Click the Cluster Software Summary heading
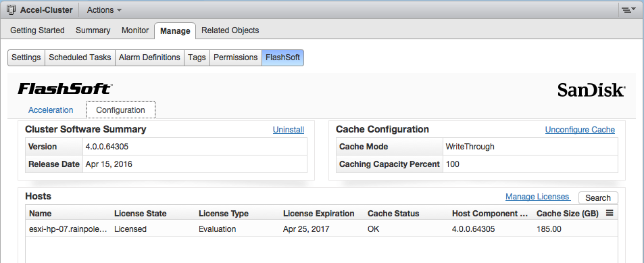This screenshot has width=644, height=263. tap(85, 129)
